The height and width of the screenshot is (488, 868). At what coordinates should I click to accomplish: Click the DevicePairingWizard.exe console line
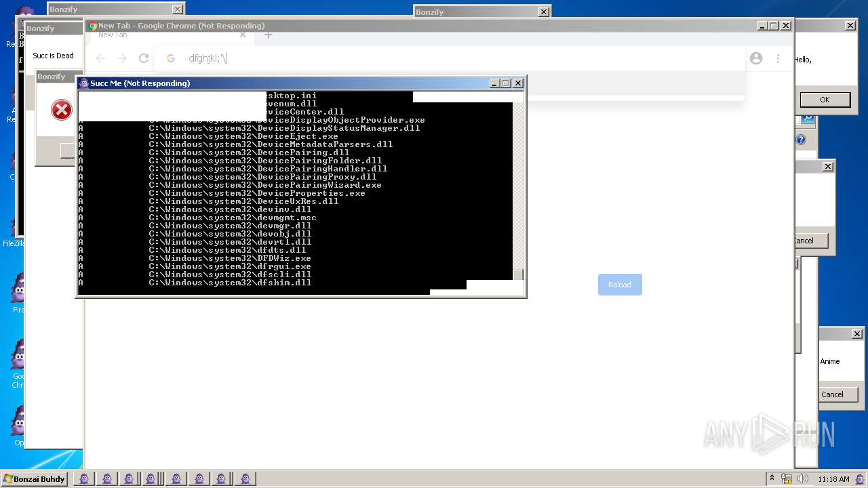[x=265, y=185]
